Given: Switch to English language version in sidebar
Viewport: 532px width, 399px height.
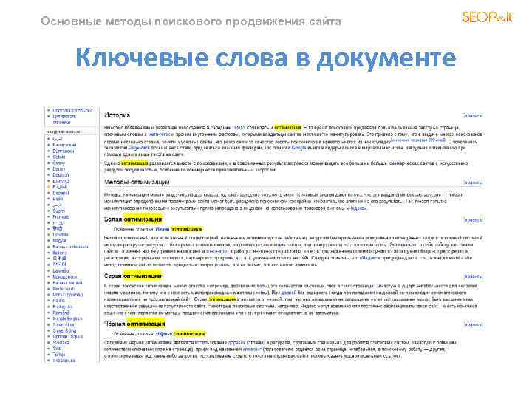Looking at the screenshot, I should [60, 187].
